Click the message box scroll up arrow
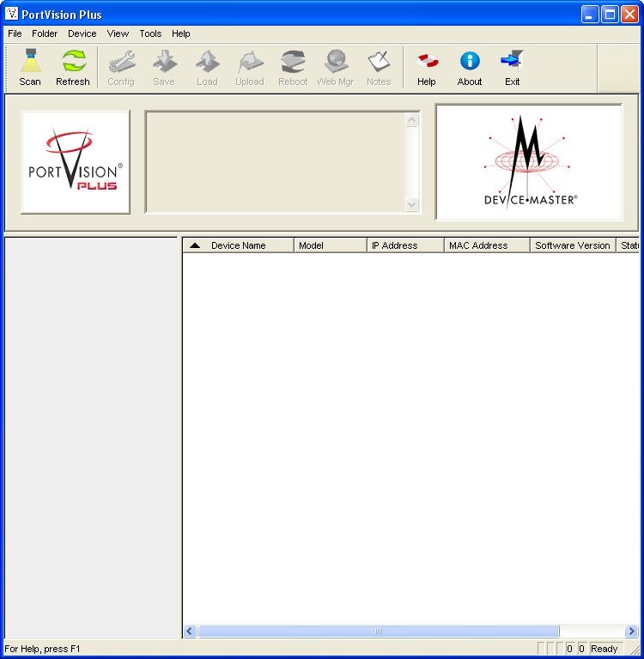This screenshot has height=659, width=644. pyautogui.click(x=412, y=120)
